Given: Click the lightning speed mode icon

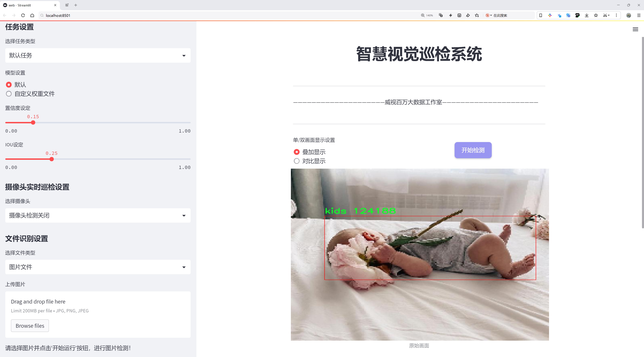Looking at the screenshot, I should 450,15.
